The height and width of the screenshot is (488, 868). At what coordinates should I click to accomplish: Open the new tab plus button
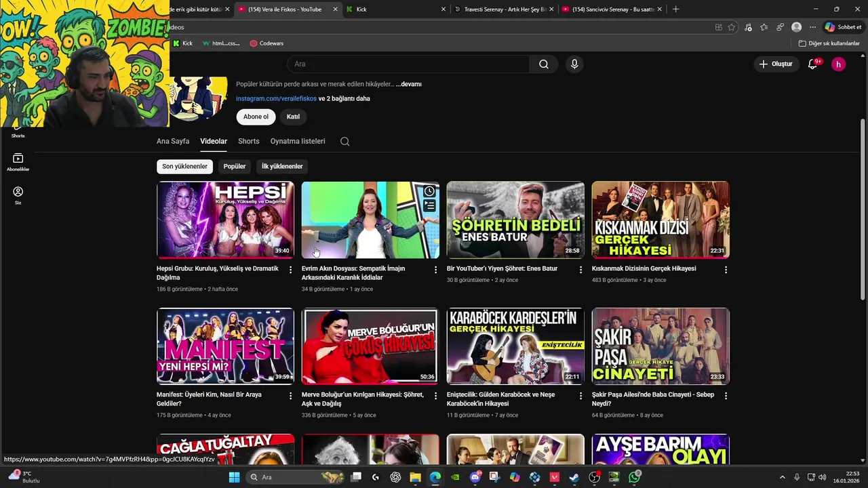pyautogui.click(x=675, y=9)
